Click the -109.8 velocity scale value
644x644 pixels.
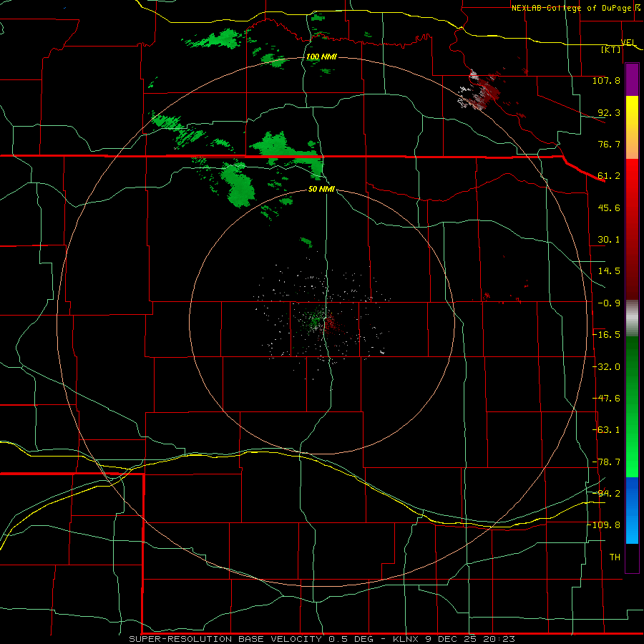pyautogui.click(x=604, y=525)
